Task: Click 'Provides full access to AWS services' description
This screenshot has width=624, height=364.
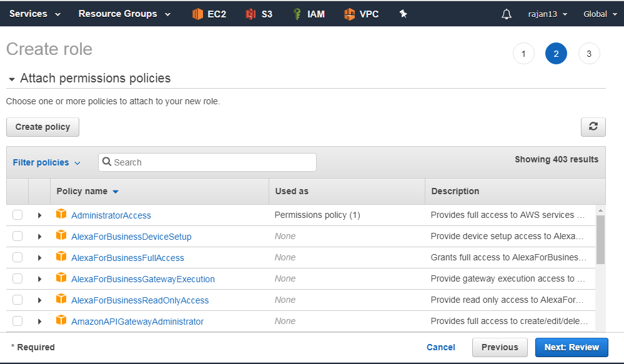Action: (x=507, y=215)
